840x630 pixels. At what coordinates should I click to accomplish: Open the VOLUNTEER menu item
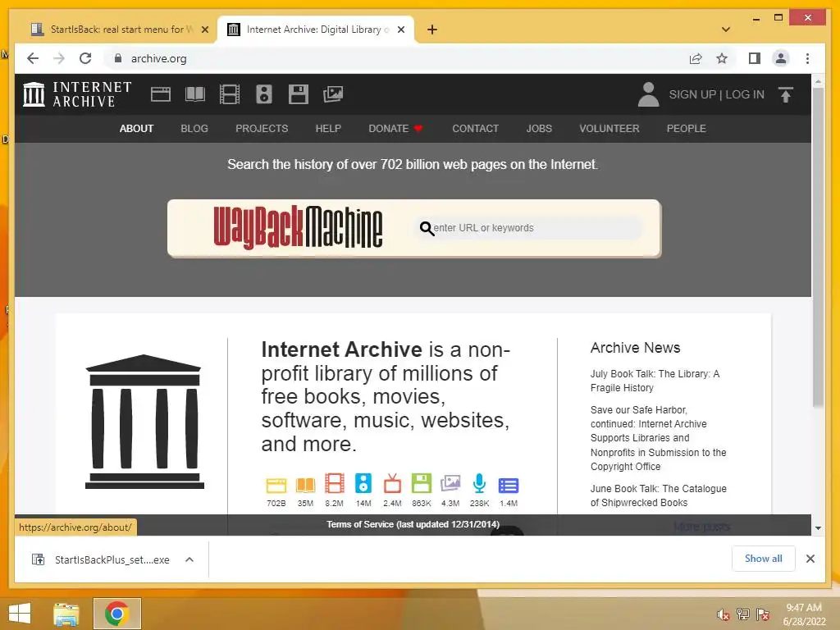click(x=609, y=129)
